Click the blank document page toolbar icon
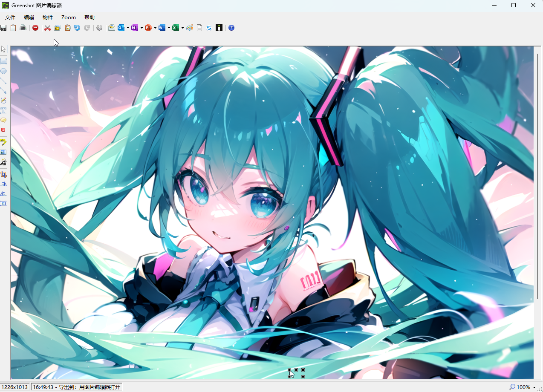Screen dimensions: 543x392 tap(199, 28)
